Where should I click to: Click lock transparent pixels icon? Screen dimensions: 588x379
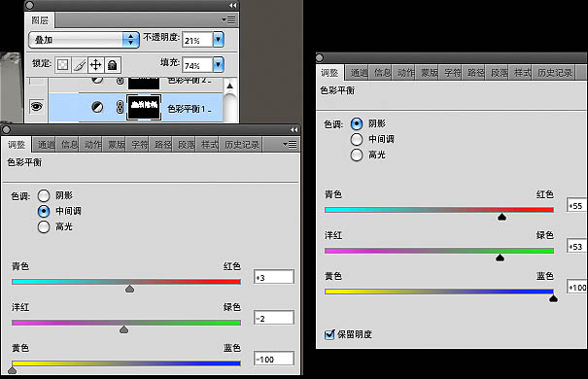(62, 65)
